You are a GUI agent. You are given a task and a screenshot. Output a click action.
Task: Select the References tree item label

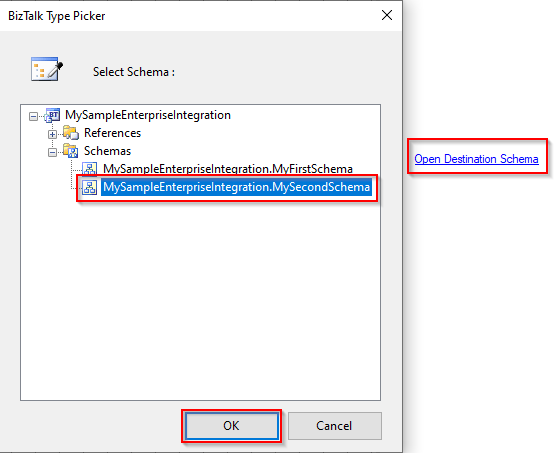click(112, 133)
